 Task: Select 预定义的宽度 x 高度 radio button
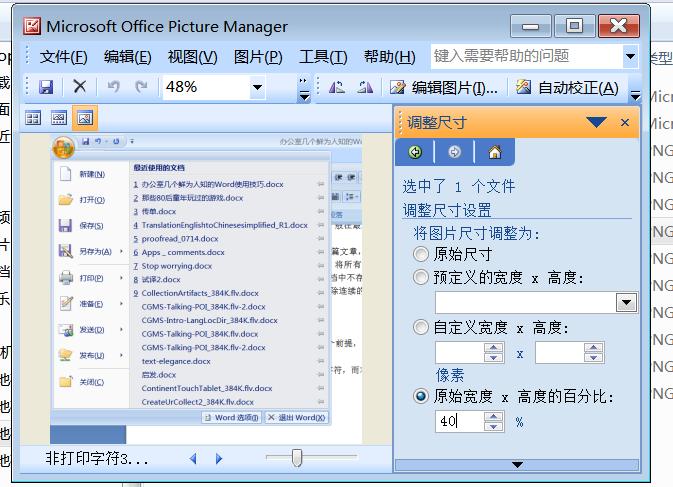coord(421,277)
